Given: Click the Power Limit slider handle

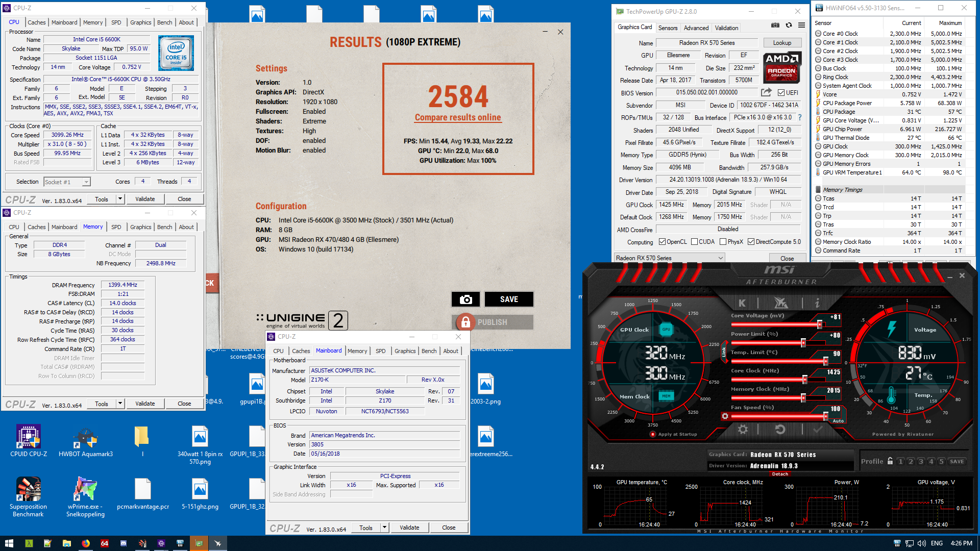Looking at the screenshot, I should [x=803, y=343].
